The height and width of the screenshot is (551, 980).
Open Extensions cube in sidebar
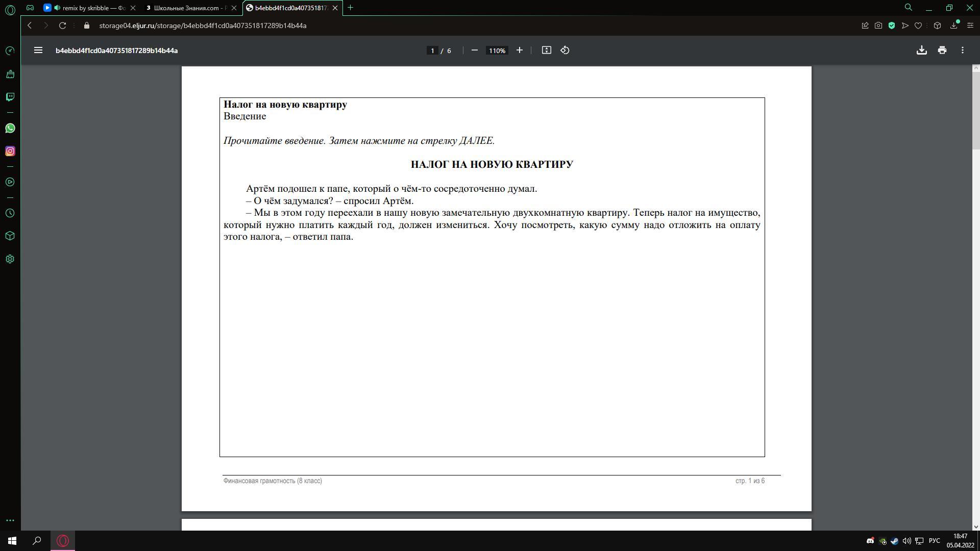coord(10,236)
